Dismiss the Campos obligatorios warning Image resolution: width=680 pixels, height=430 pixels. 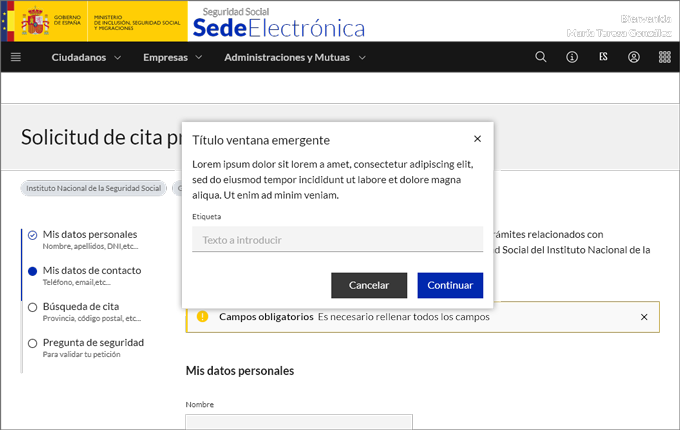click(x=644, y=317)
